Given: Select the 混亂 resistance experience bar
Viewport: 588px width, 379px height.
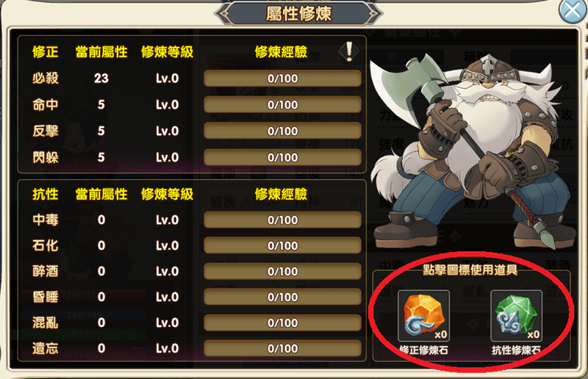Looking at the screenshot, I should (x=282, y=322).
